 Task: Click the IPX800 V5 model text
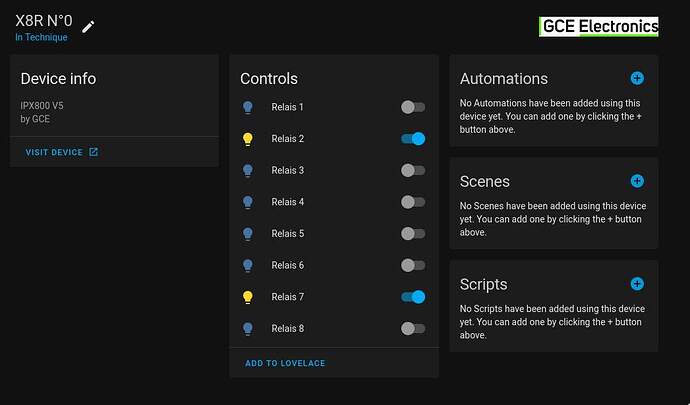coord(42,106)
